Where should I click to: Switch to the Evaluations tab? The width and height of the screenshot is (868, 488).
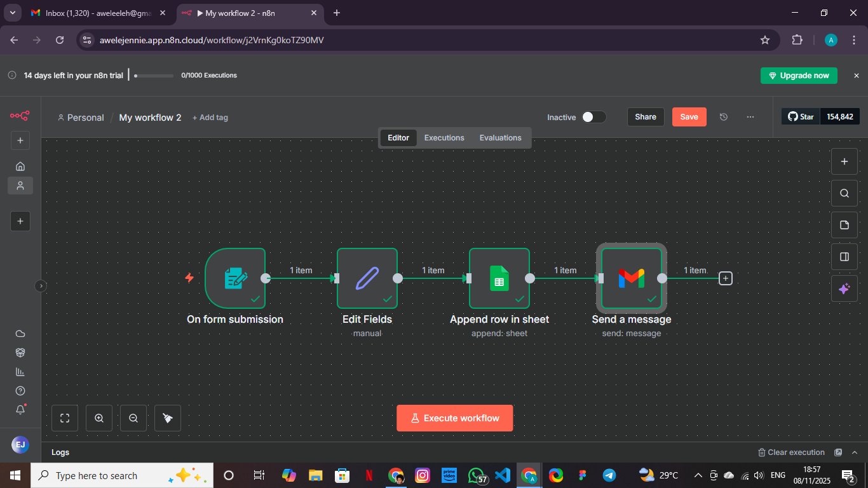(500, 138)
